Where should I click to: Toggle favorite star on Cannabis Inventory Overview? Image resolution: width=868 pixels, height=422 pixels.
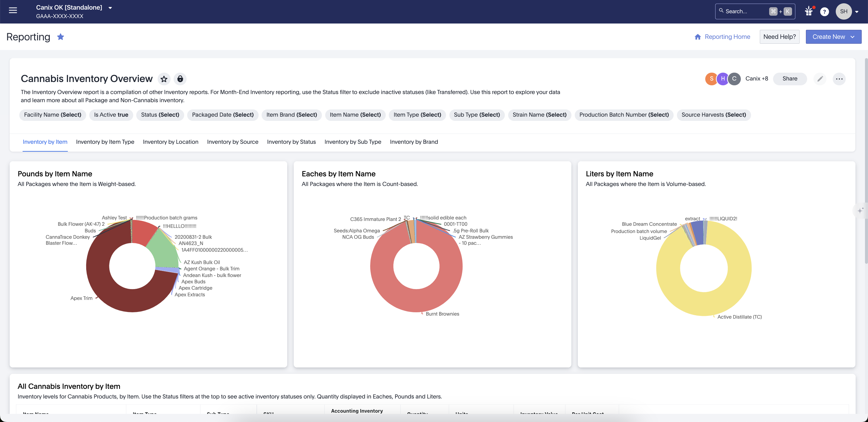coord(164,79)
